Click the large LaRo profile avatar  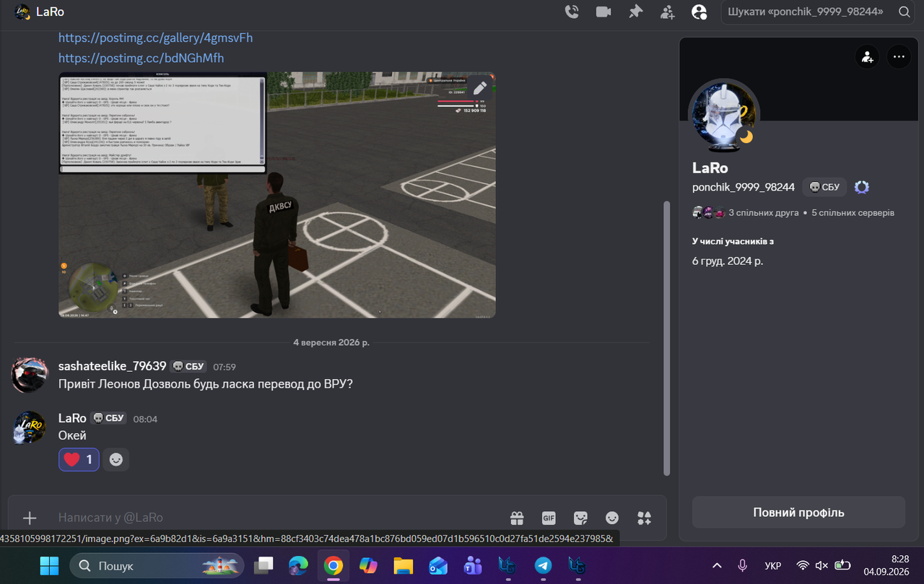pos(723,116)
